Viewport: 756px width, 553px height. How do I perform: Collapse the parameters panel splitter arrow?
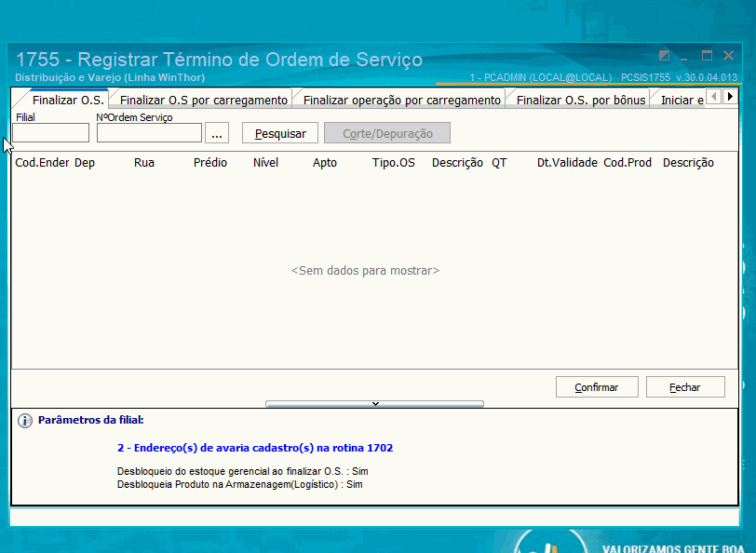(x=374, y=403)
